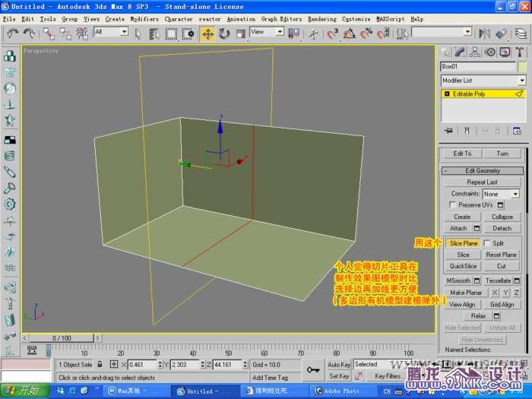Toggle Window/Crossing selection mode

click(188, 34)
